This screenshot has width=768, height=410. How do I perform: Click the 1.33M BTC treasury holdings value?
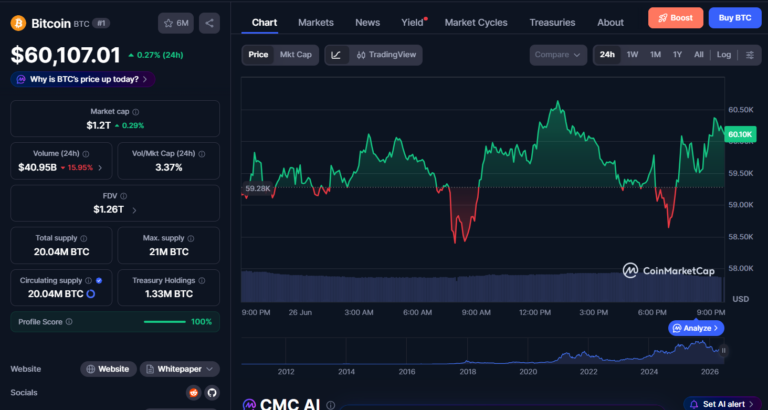[169, 294]
